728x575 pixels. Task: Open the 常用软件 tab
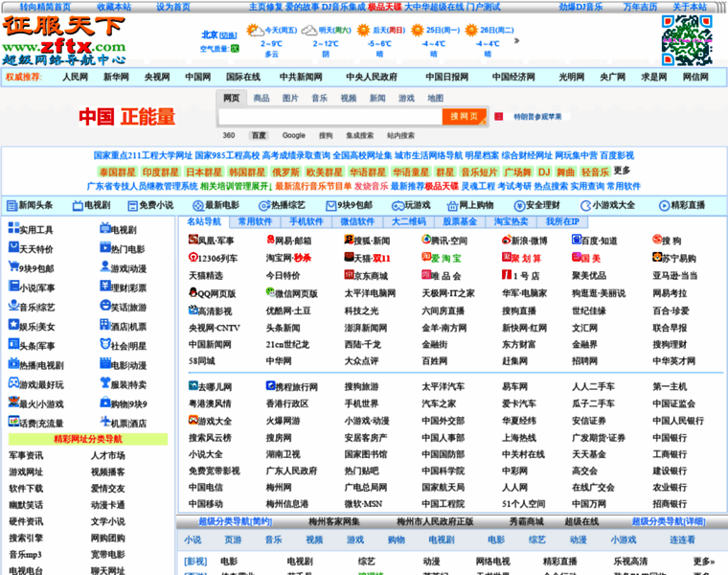click(255, 221)
